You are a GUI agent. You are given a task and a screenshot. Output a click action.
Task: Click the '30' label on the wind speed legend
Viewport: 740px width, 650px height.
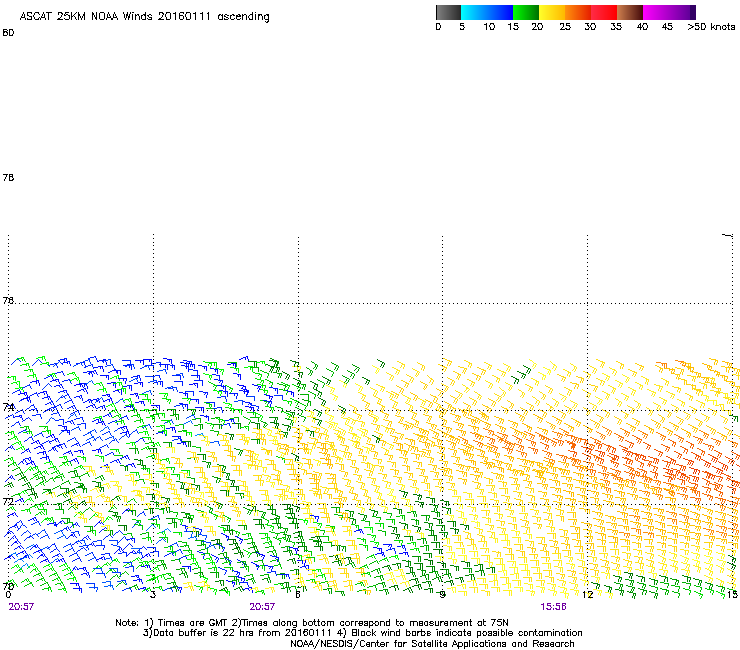590,27
